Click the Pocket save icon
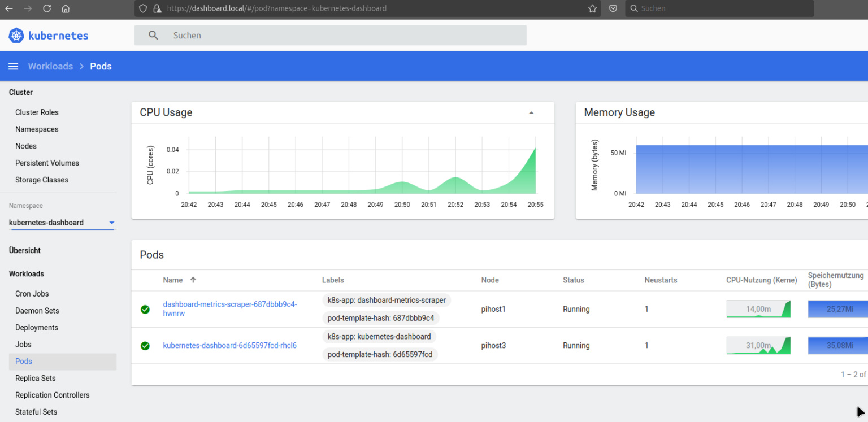Viewport: 868px width, 422px height. coord(613,8)
